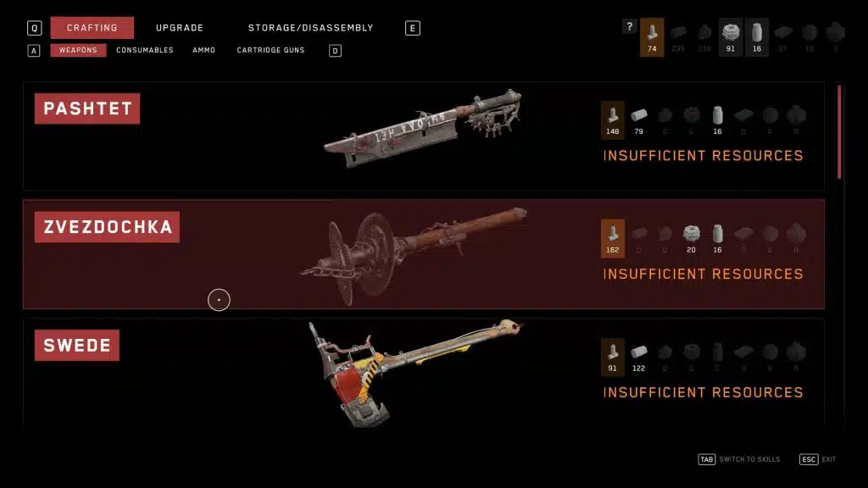Image resolution: width=868 pixels, height=488 pixels.
Task: Open the Storage/Disassembly tab
Action: (x=310, y=28)
